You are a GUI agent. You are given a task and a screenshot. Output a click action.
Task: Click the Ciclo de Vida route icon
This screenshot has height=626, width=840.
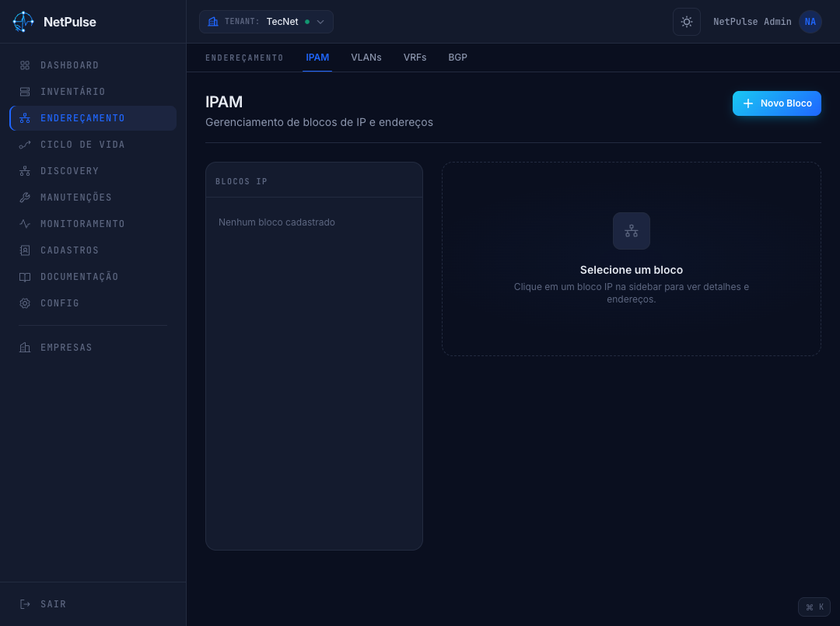25,145
